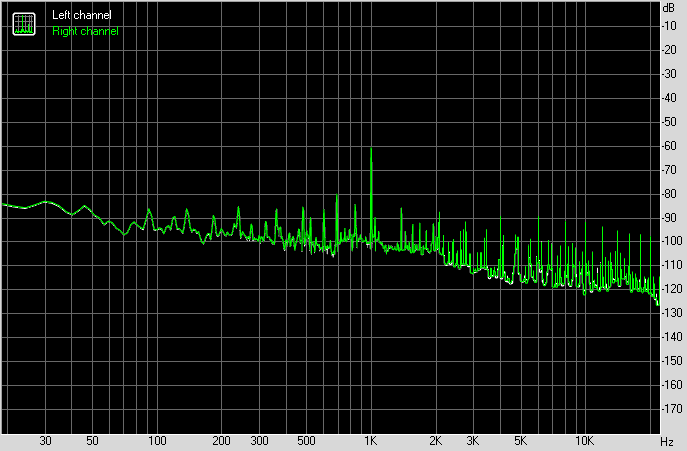
Task: Click the '10K' frequency axis label
Action: point(584,441)
